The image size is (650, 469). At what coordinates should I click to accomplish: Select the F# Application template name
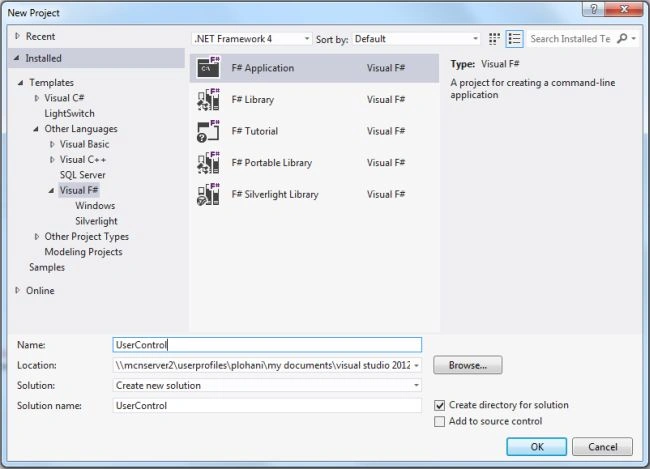[263, 68]
